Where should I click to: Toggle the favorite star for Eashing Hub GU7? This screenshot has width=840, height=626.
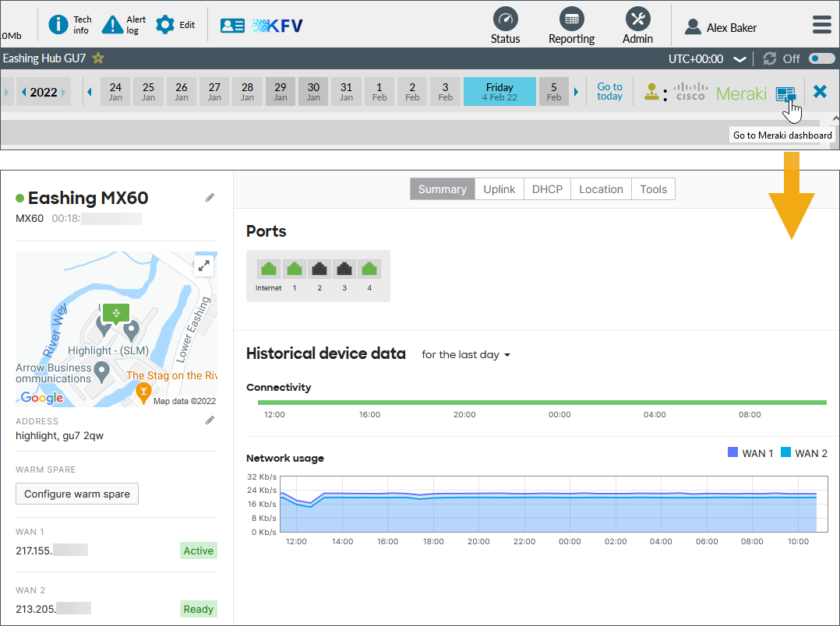[100, 58]
